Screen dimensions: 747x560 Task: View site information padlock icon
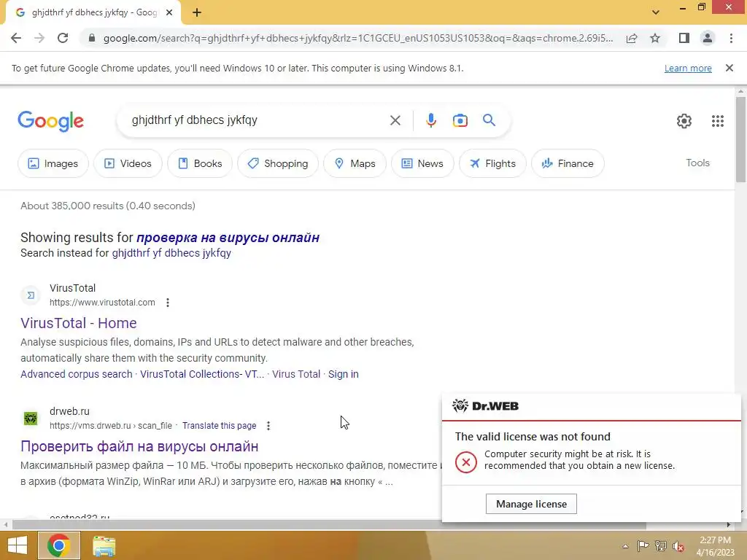(91, 38)
